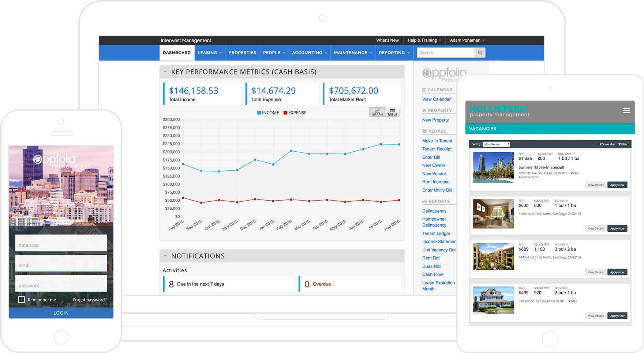Click the blue INCOME legend swatch
Screen dimensions: 644x353
click(x=259, y=113)
